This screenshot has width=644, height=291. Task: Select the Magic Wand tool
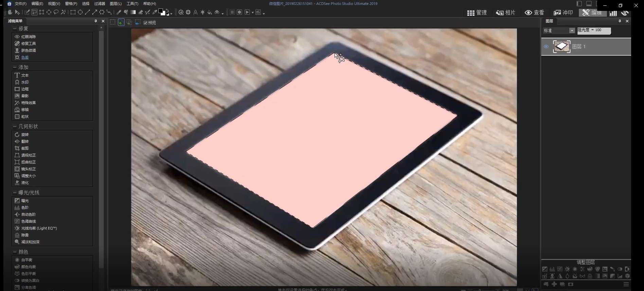point(63,12)
